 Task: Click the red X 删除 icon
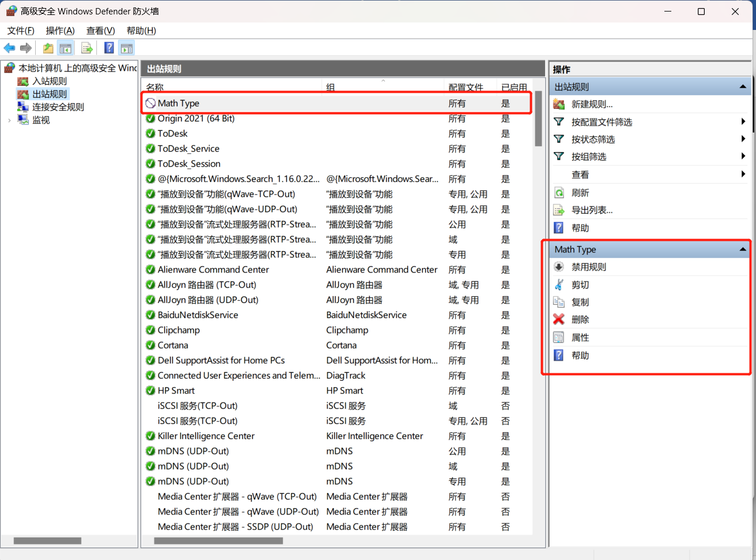(559, 319)
